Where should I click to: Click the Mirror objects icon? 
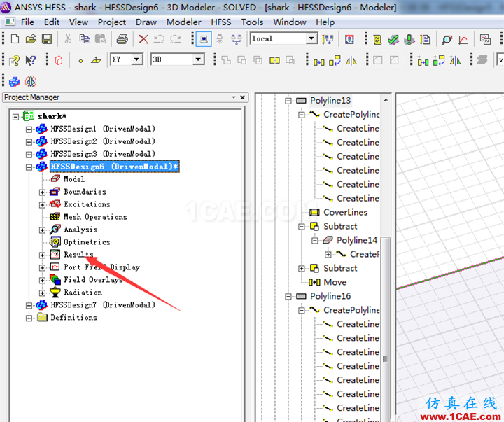pyautogui.click(x=351, y=60)
